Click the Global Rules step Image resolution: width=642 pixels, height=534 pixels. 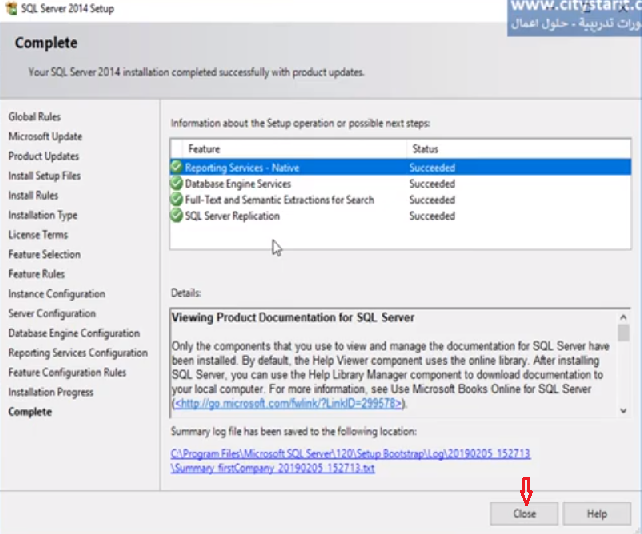(34, 117)
